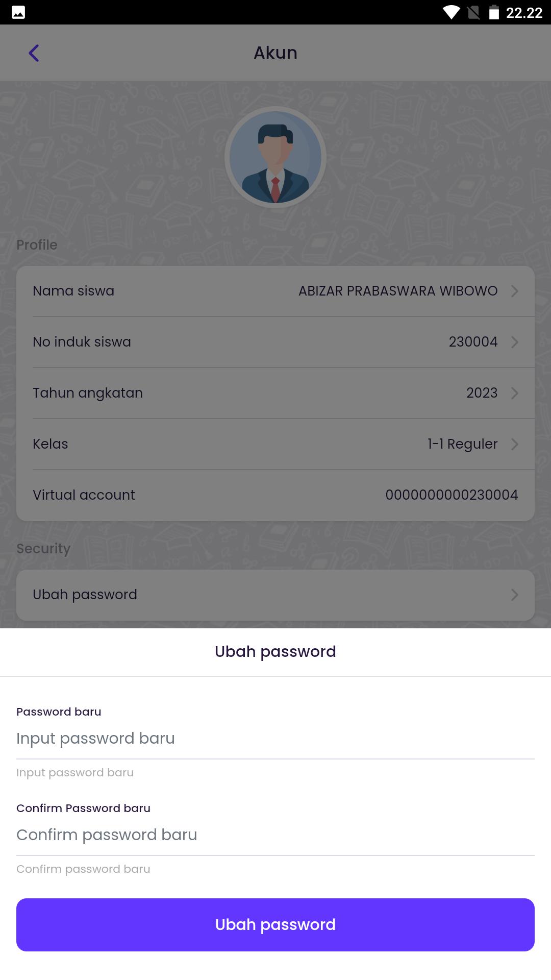Tap the 1-1 Reguler class value
Viewport: 551px width, 980px height.
coord(463,444)
